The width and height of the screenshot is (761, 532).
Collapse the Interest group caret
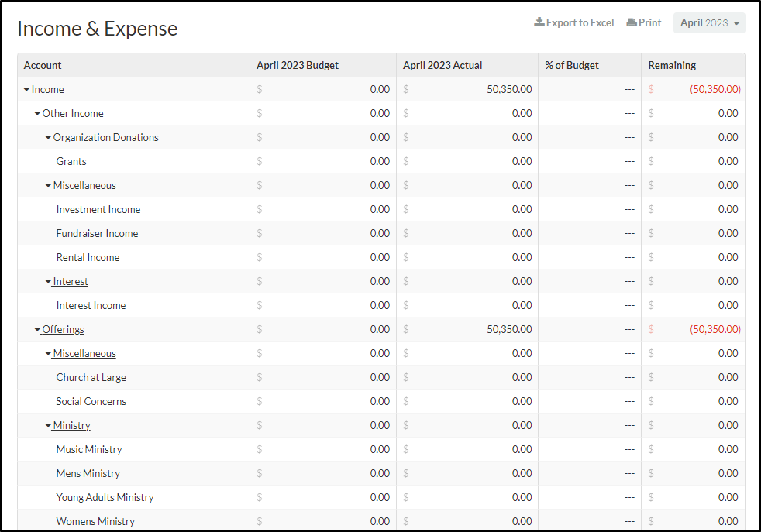(48, 282)
